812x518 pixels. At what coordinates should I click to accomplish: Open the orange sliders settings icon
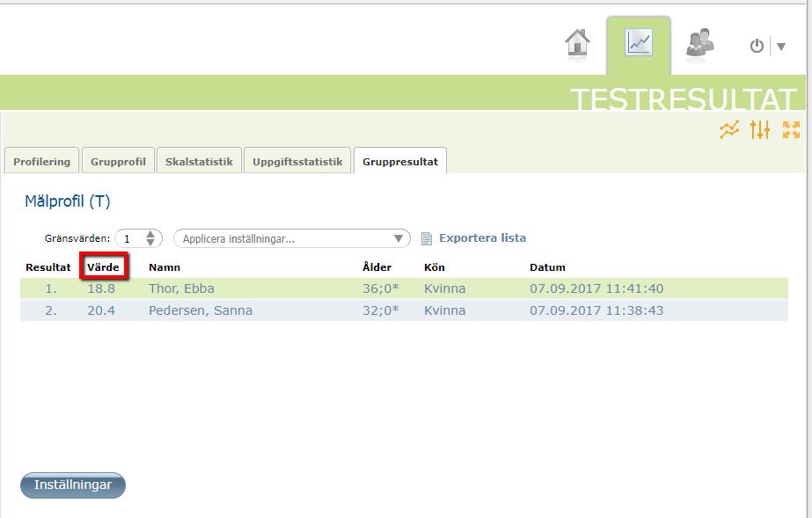[760, 129]
